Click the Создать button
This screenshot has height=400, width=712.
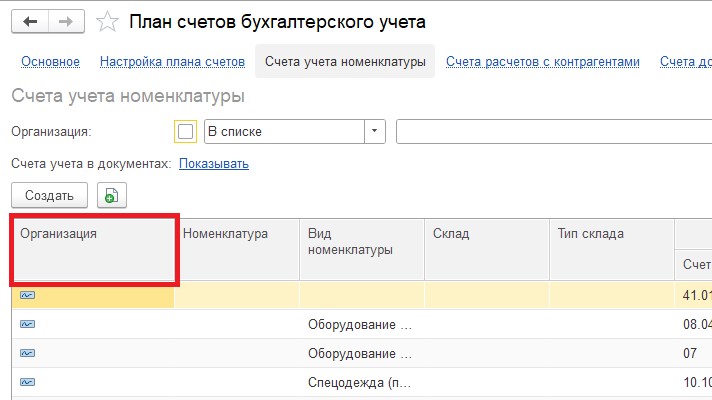(x=49, y=195)
